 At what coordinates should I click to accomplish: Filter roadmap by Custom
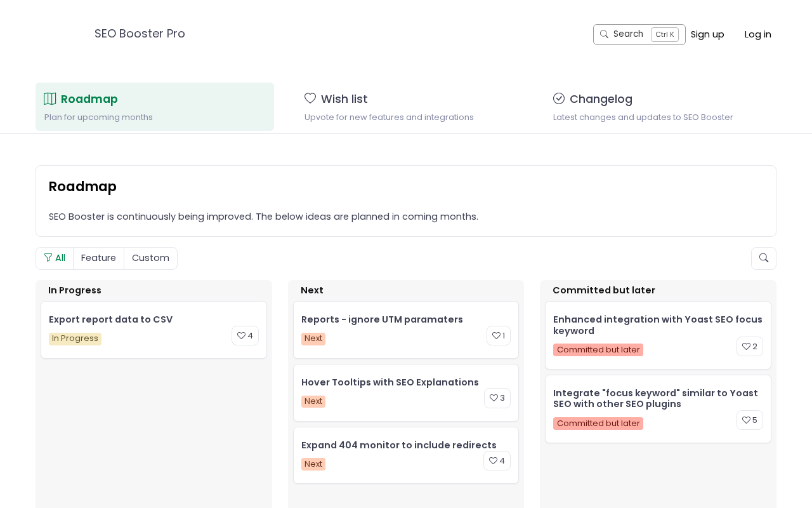150,258
